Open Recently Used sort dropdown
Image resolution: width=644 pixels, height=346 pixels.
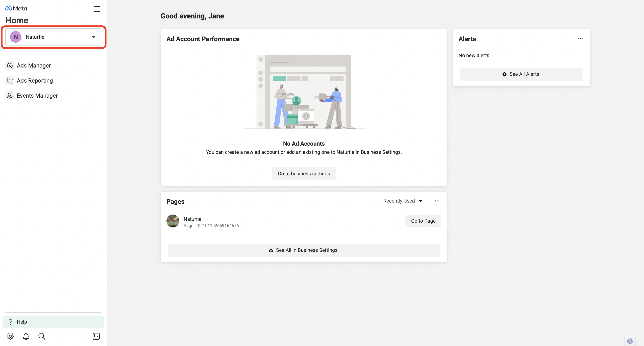click(x=403, y=201)
